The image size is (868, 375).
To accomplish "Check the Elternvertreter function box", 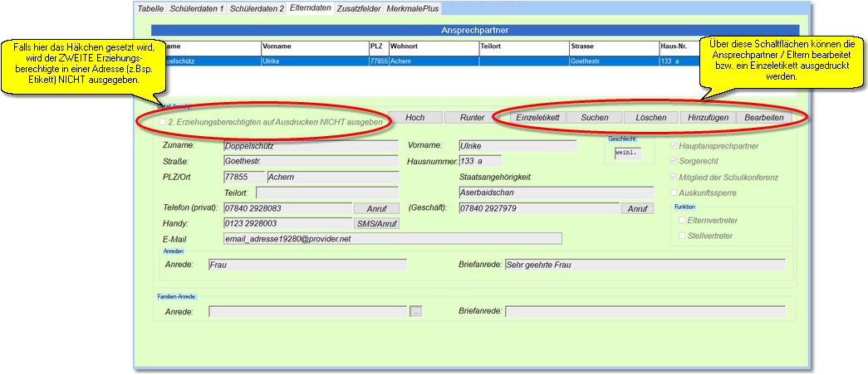I will [683, 221].
